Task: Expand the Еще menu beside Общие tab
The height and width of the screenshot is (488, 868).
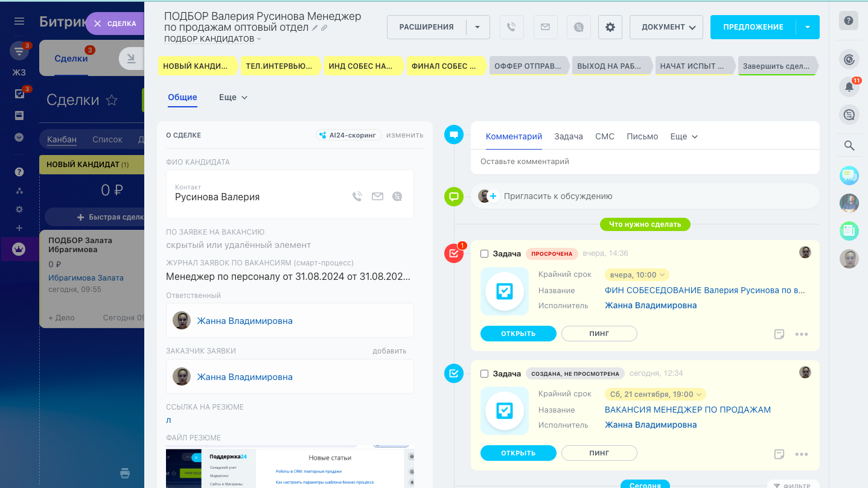Action: click(233, 98)
